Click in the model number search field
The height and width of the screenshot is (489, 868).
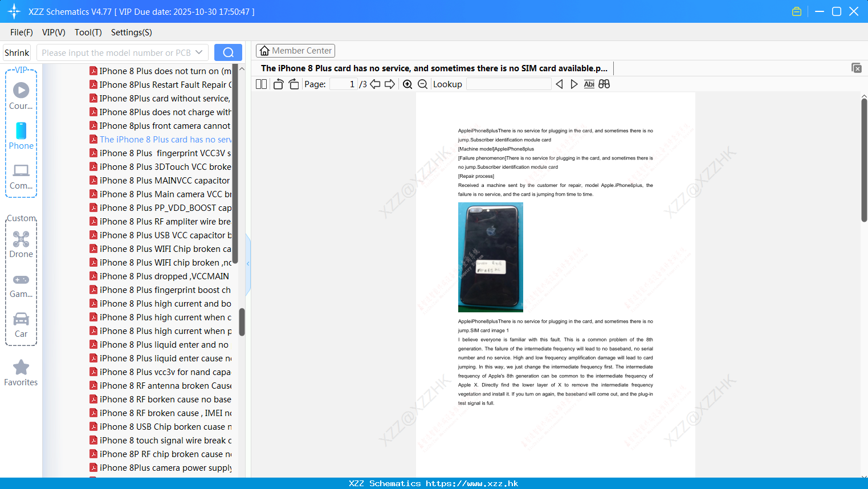coord(116,52)
